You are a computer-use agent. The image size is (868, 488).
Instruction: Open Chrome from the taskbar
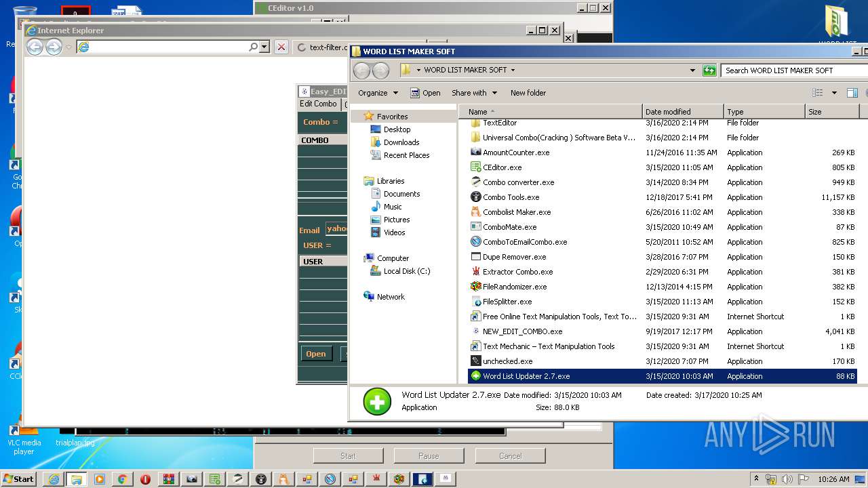pyautogui.click(x=122, y=479)
